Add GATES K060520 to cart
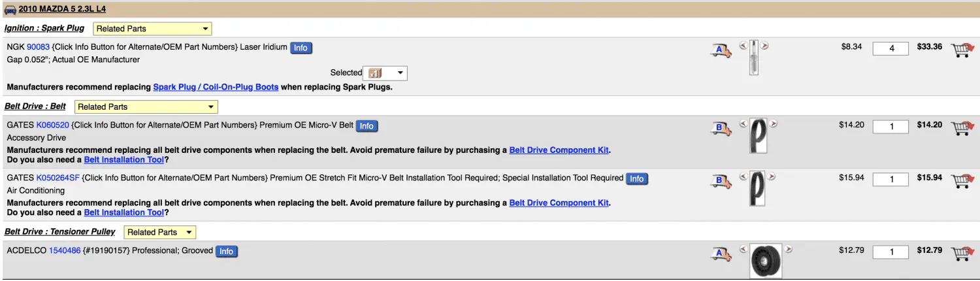The image size is (980, 281). [961, 127]
